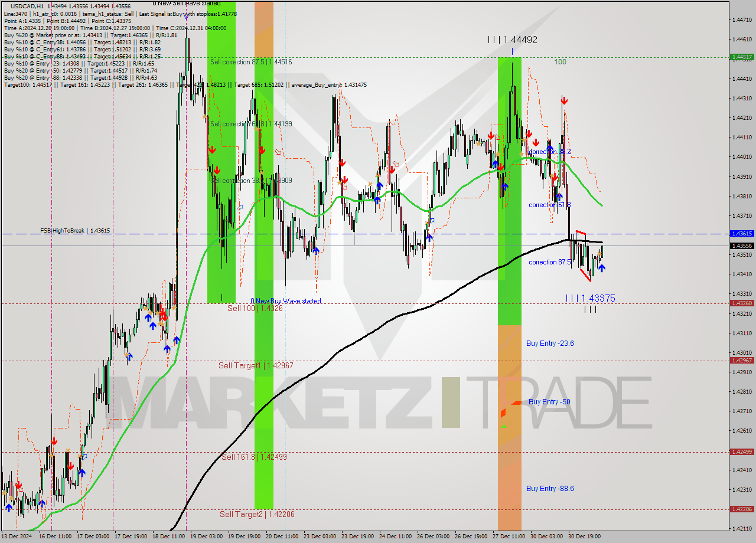Click the 26 Dec 19:00 time label
756x543 pixels.
tap(471, 537)
